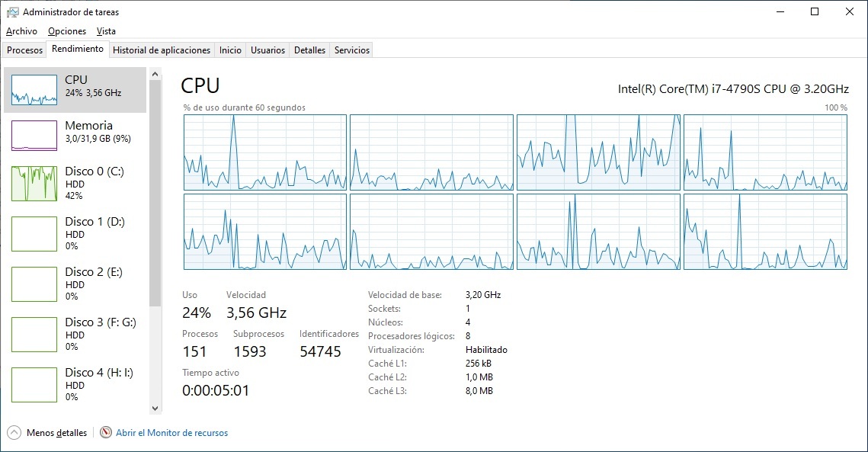Select the CPU usage mini graph thumbnail

[x=34, y=90]
